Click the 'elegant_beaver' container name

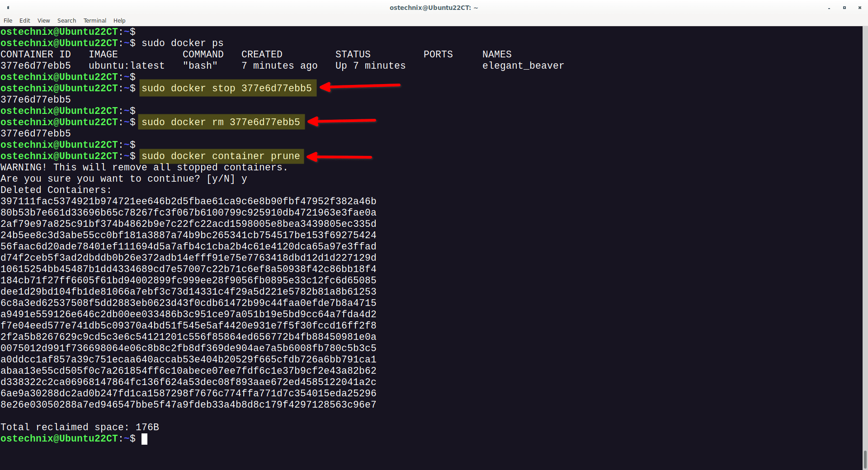(x=523, y=66)
